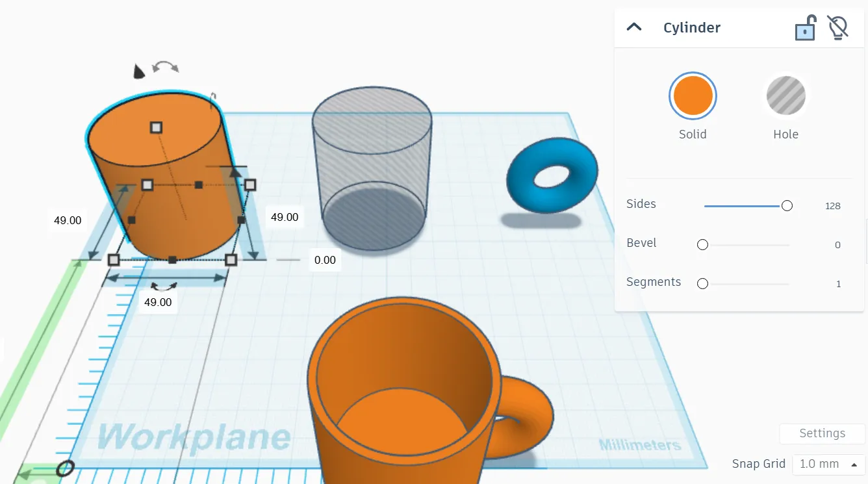Click the Segments slider handle

(702, 284)
